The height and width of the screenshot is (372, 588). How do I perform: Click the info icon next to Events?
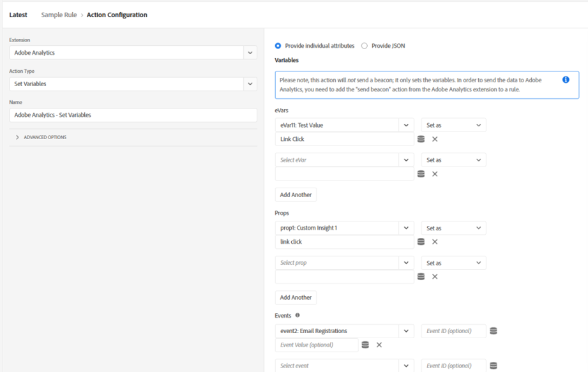pyautogui.click(x=298, y=315)
